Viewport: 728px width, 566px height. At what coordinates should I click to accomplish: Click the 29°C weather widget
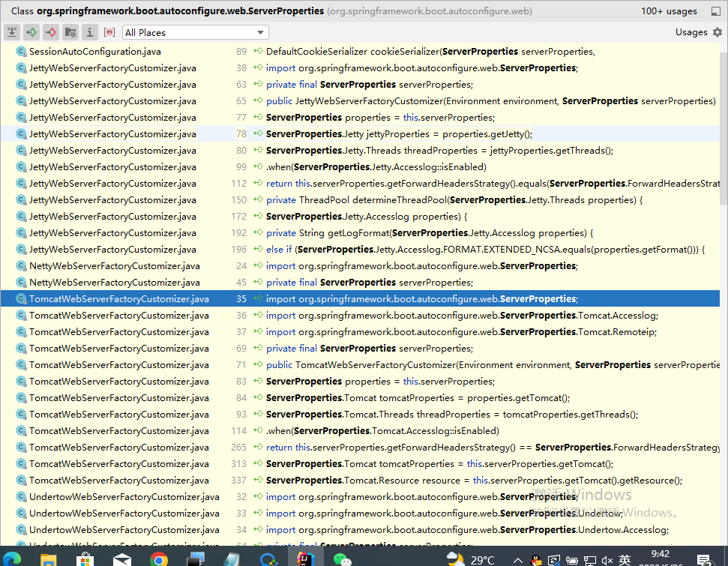click(x=470, y=559)
